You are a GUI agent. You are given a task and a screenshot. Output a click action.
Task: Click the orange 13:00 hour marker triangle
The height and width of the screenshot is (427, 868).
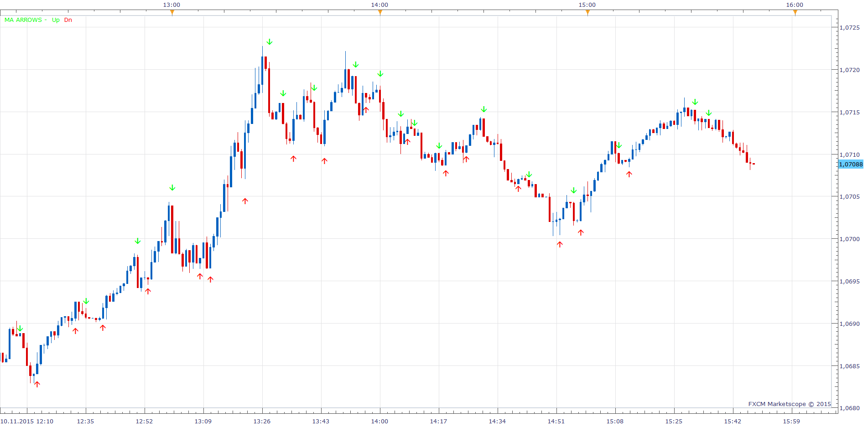tap(172, 12)
